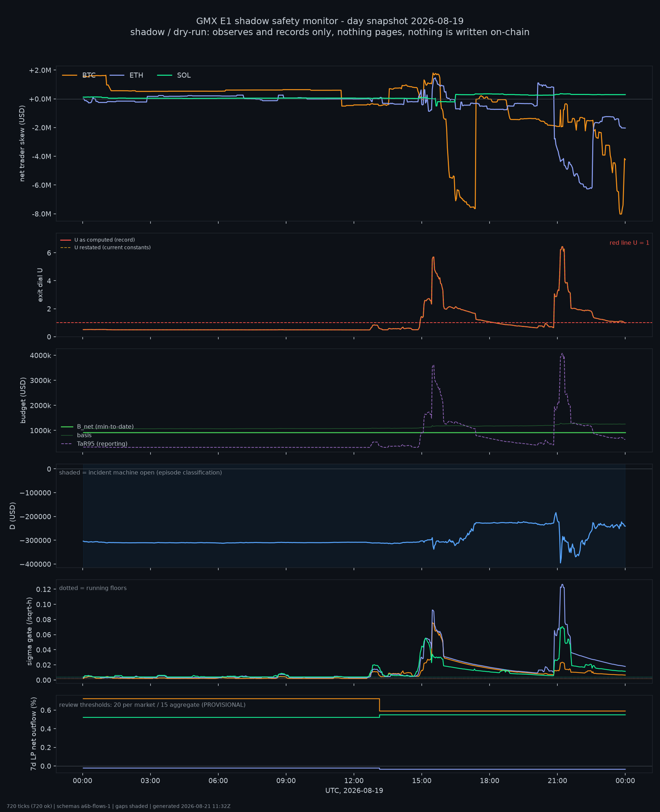The height and width of the screenshot is (812, 660).
Task: Click the 'B_net (min-to-date)' legend entry
Action: coord(97,427)
